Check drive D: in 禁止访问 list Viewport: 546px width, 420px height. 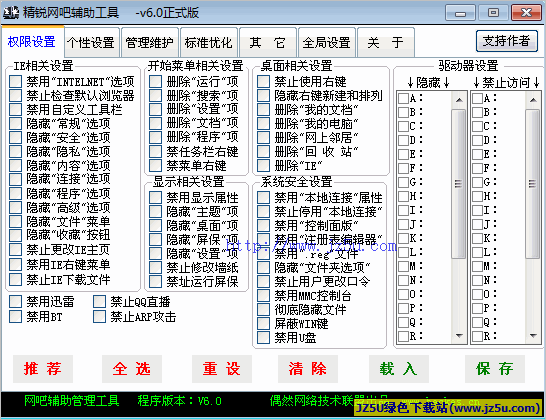coord(477,140)
